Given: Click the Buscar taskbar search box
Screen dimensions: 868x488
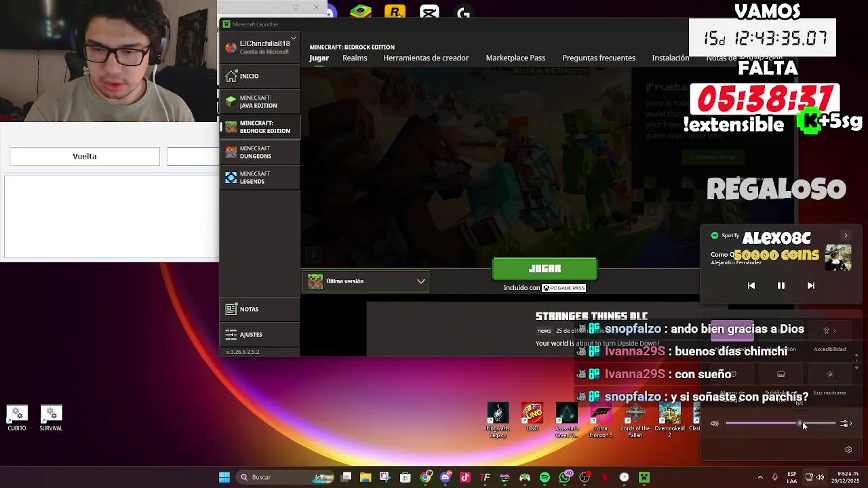Looking at the screenshot, I should pos(285,477).
